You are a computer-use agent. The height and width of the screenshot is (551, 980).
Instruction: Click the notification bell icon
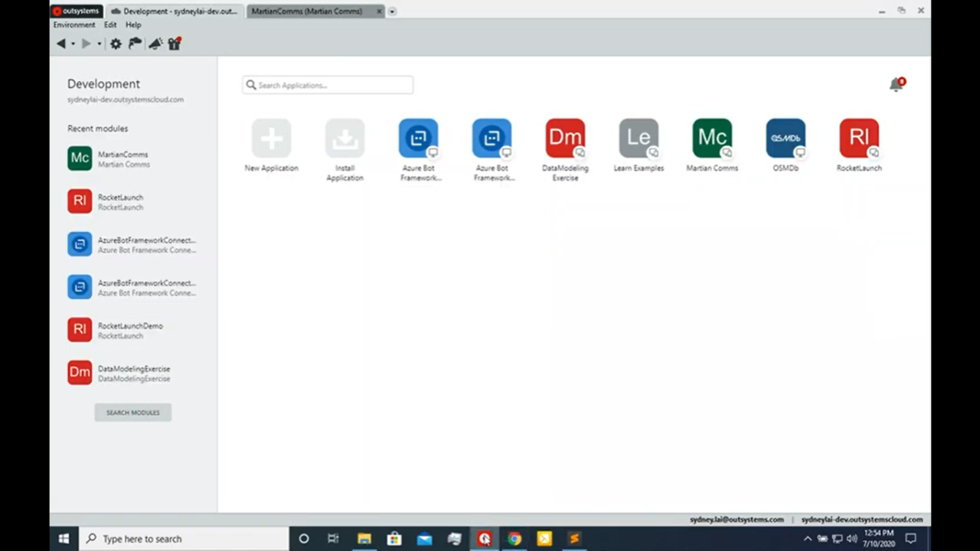(x=896, y=85)
